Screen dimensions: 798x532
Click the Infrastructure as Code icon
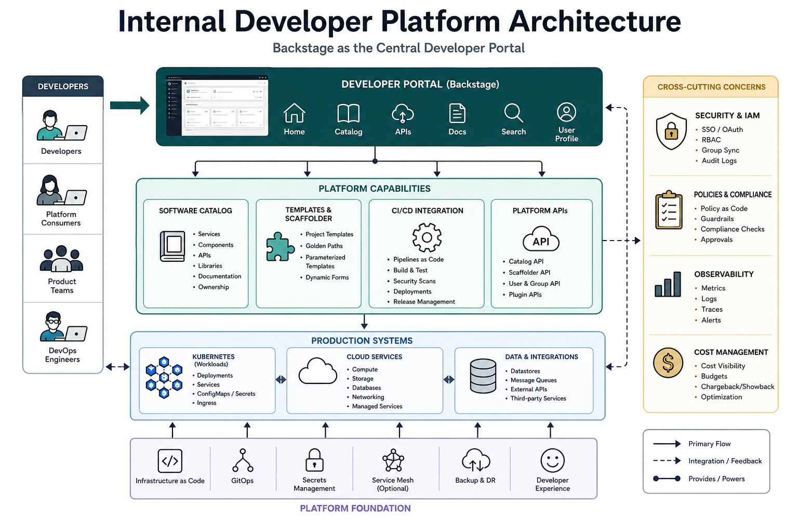tap(170, 461)
